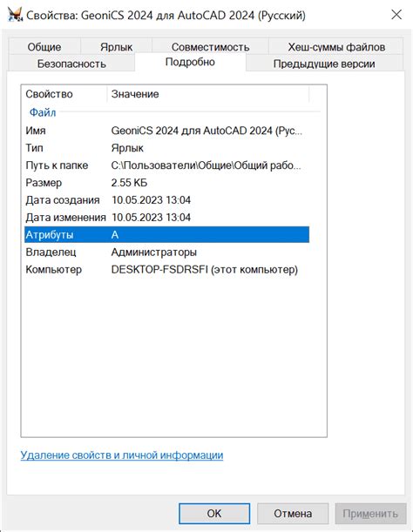Click the Свойство column header
Viewport: 413px width, 532px height.
coord(64,94)
